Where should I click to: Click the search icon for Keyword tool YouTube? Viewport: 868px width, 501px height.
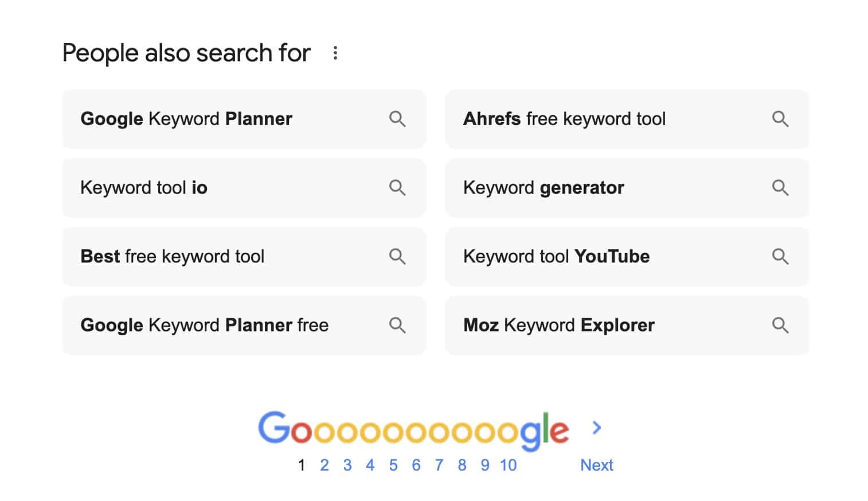[x=781, y=257]
